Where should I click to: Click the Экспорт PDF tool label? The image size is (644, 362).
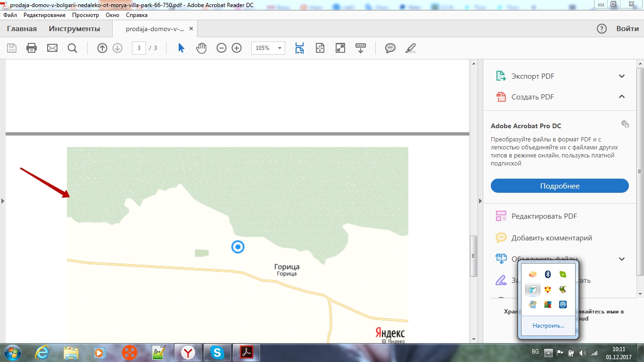click(533, 76)
